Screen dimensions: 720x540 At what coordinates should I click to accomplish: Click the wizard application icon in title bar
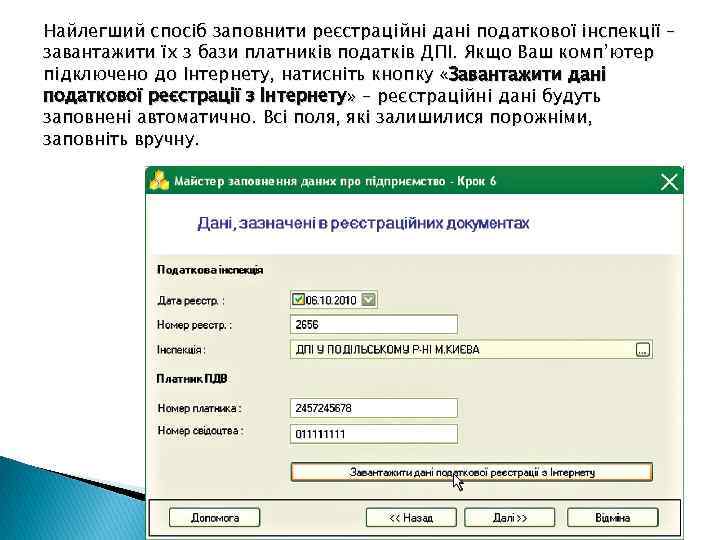coord(159,181)
